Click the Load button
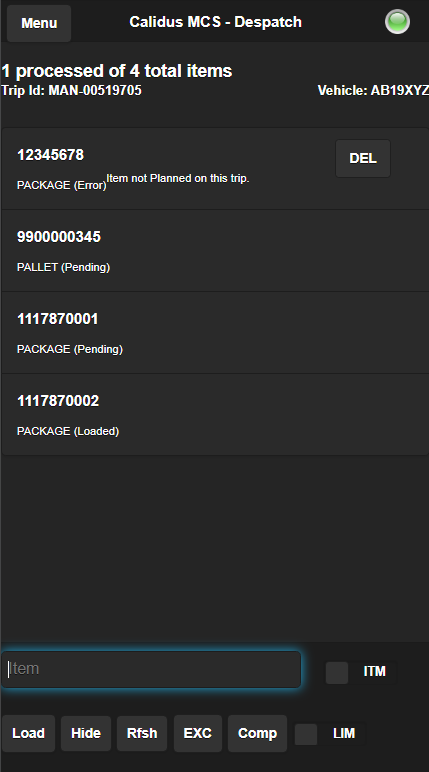This screenshot has width=429, height=772. (29, 733)
